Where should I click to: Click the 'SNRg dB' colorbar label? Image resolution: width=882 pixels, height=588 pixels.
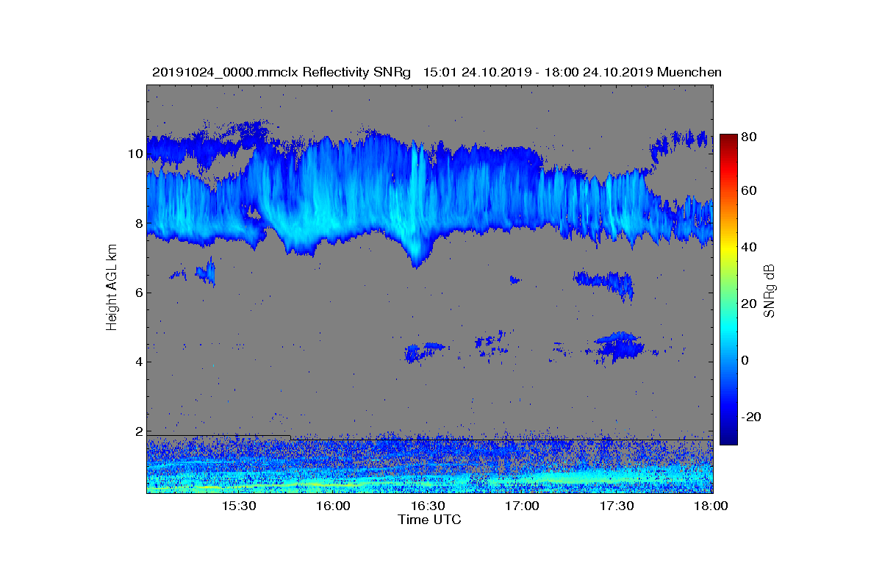770,291
